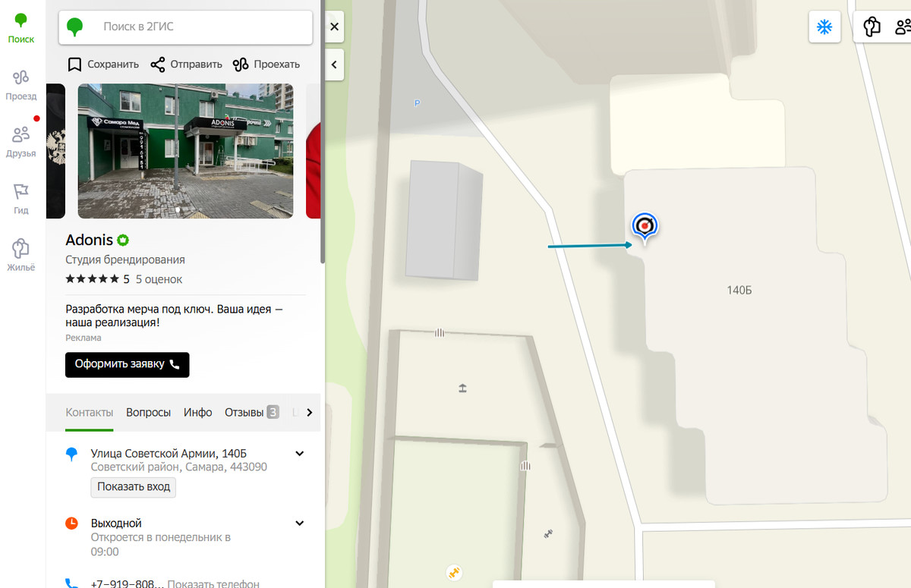Click the Студия брендирования category text
This screenshot has width=911, height=588.
pyautogui.click(x=125, y=259)
